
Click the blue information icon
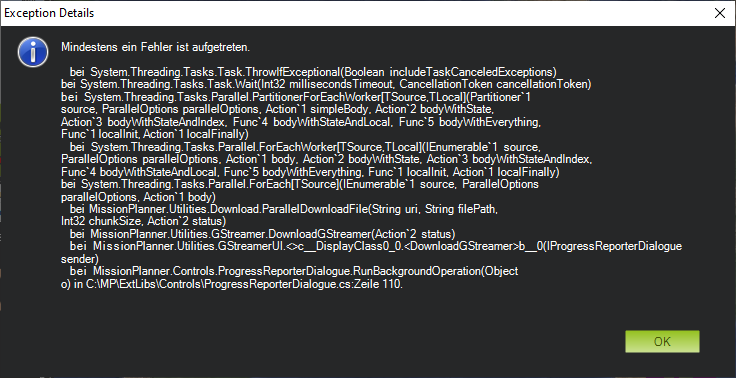pos(33,52)
